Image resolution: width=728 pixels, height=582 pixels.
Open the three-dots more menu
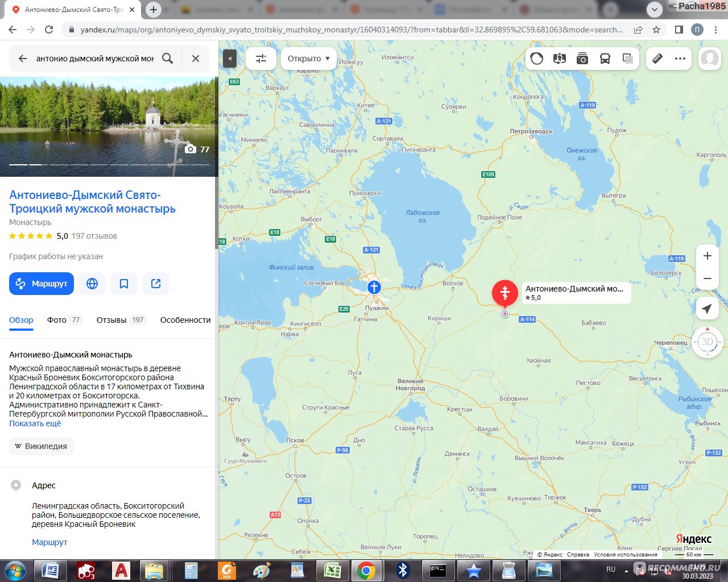680,59
